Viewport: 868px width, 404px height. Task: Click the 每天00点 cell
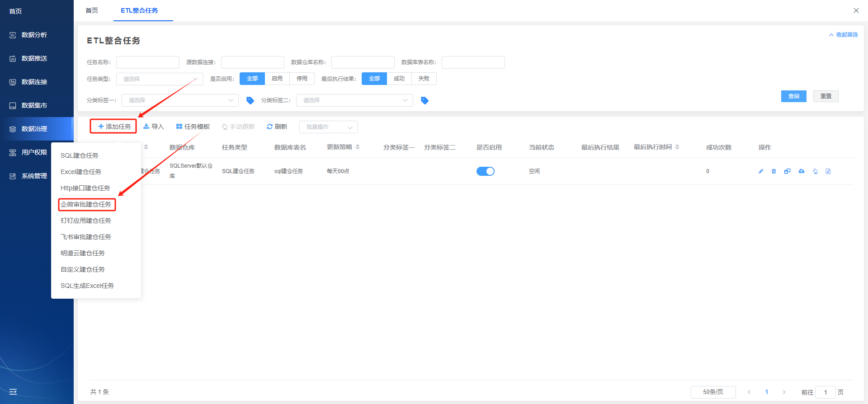(x=338, y=171)
